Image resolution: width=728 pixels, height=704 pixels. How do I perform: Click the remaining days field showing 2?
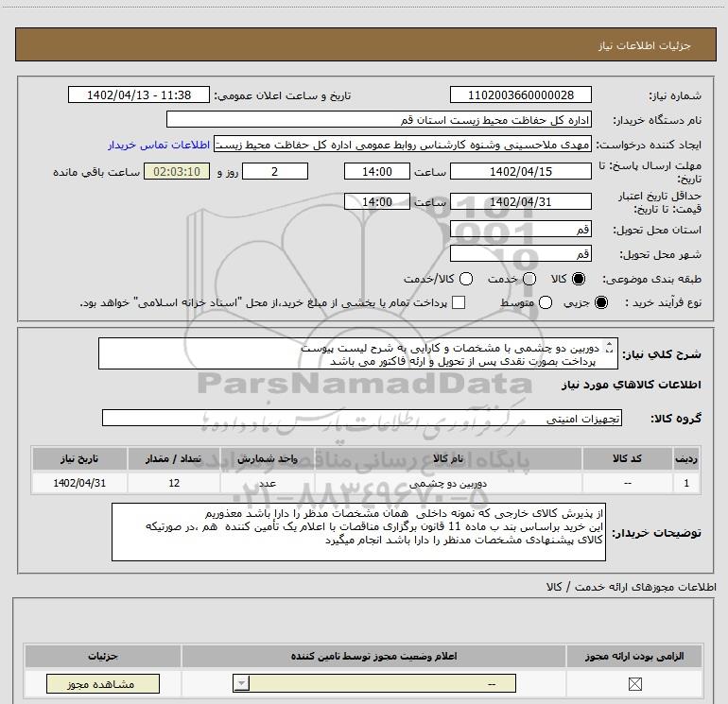pyautogui.click(x=275, y=171)
